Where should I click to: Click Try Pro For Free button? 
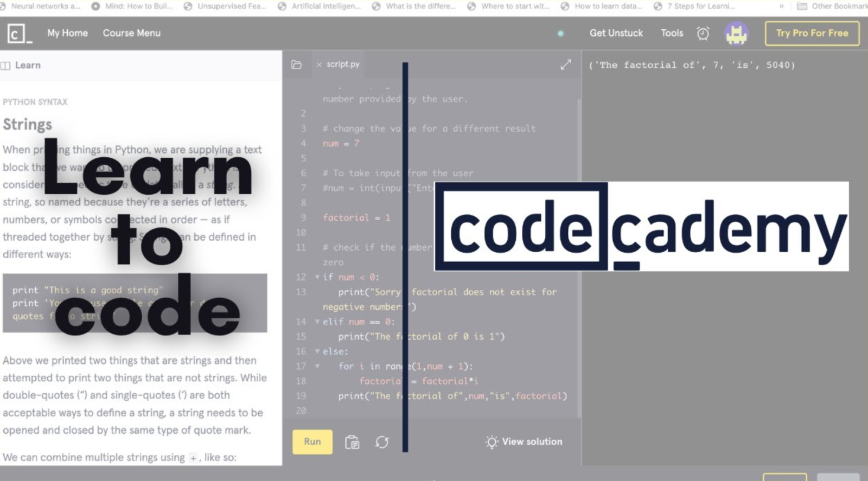click(812, 33)
